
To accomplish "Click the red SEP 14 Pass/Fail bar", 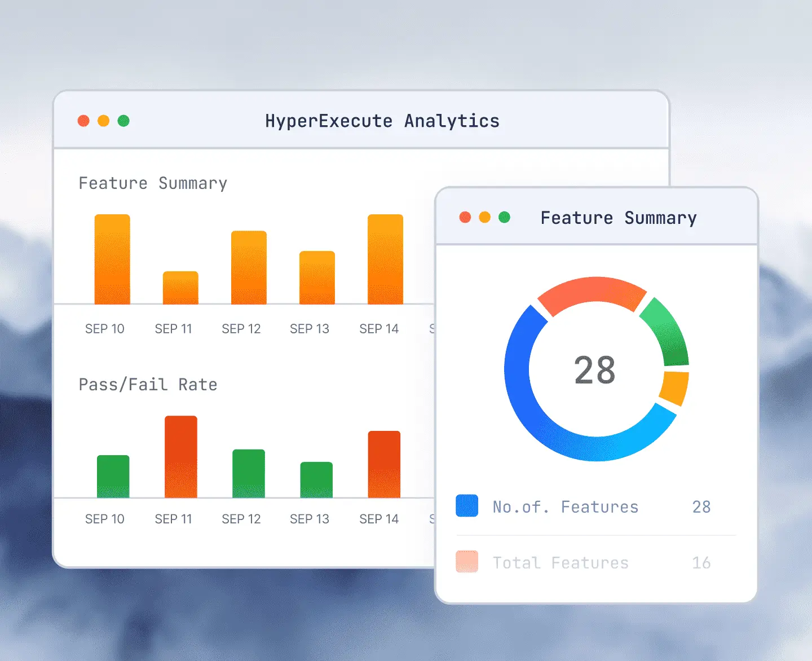I will coord(384,464).
